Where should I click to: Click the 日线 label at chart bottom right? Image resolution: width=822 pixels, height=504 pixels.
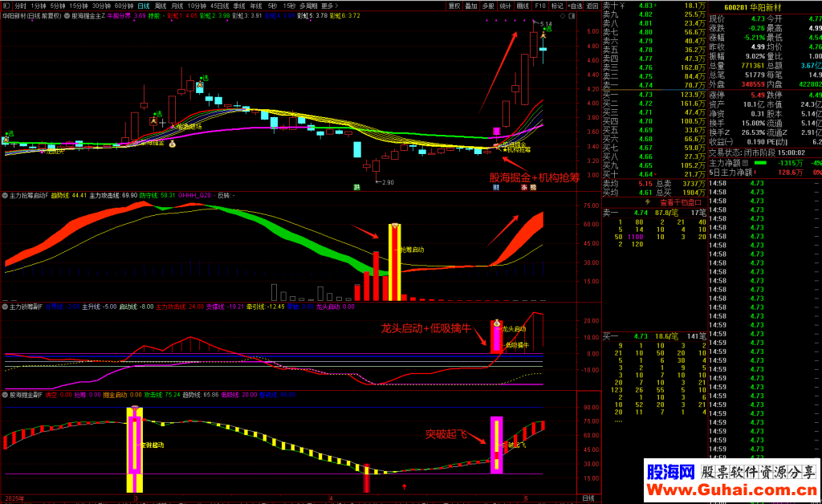click(x=588, y=498)
